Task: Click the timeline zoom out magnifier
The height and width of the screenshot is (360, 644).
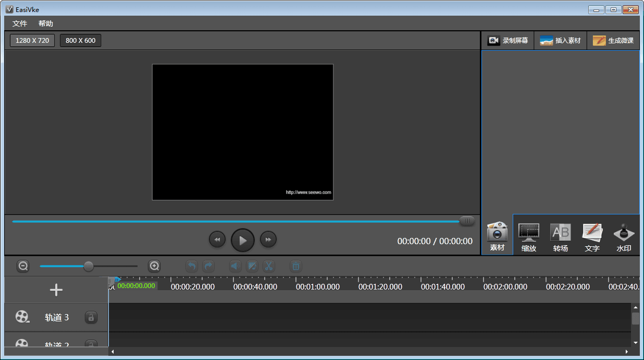Action: 23,266
